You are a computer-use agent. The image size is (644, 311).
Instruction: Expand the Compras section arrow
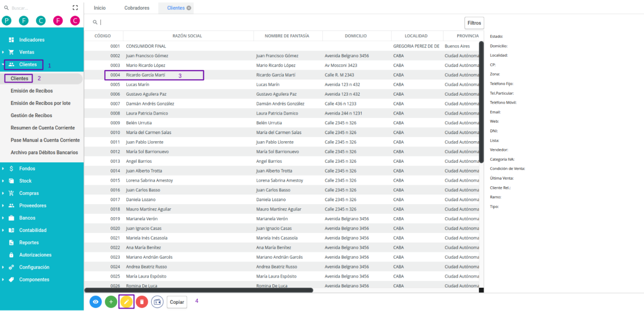tap(3, 193)
